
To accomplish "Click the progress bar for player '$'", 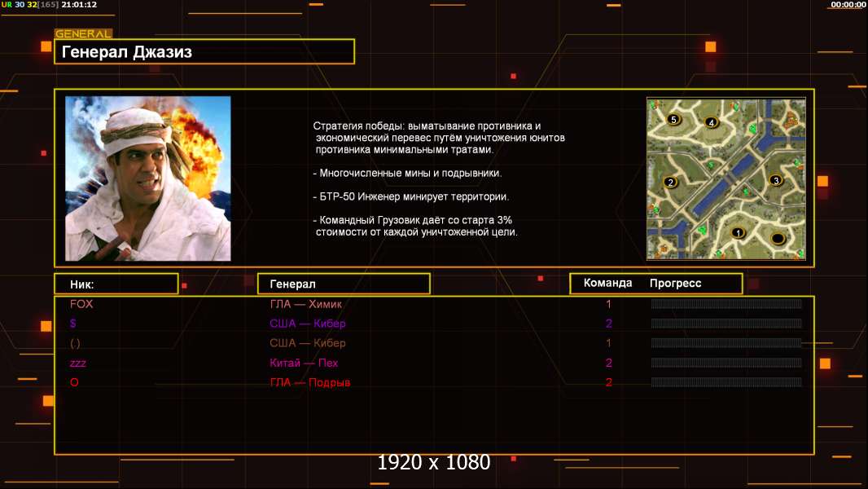I will click(726, 324).
